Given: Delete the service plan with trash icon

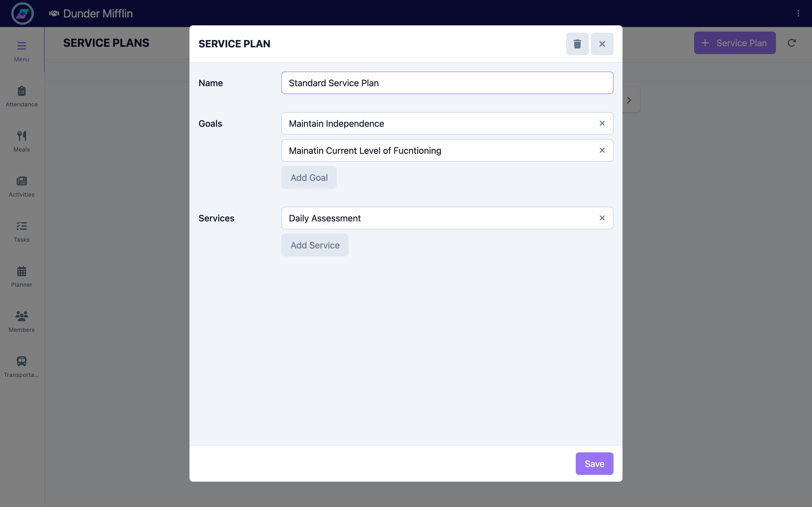Looking at the screenshot, I should tap(577, 44).
